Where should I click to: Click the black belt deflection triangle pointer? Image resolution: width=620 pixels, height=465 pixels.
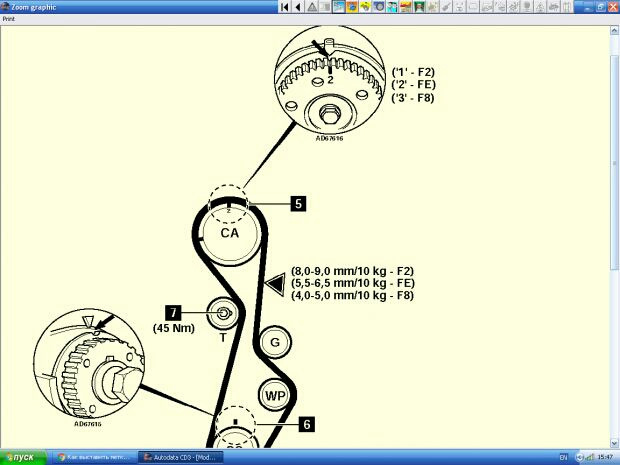(x=276, y=284)
